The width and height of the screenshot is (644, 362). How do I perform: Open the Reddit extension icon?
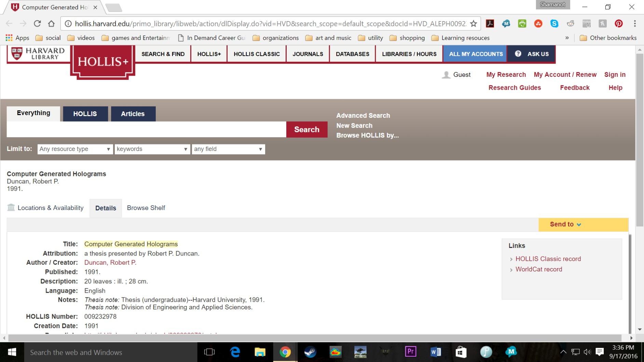571,24
